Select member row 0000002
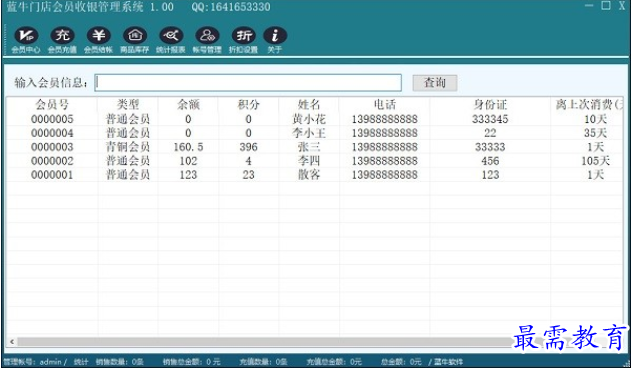 315,161
